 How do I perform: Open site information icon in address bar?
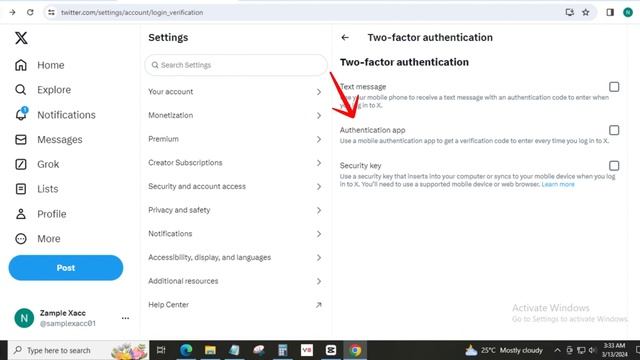pos(51,12)
